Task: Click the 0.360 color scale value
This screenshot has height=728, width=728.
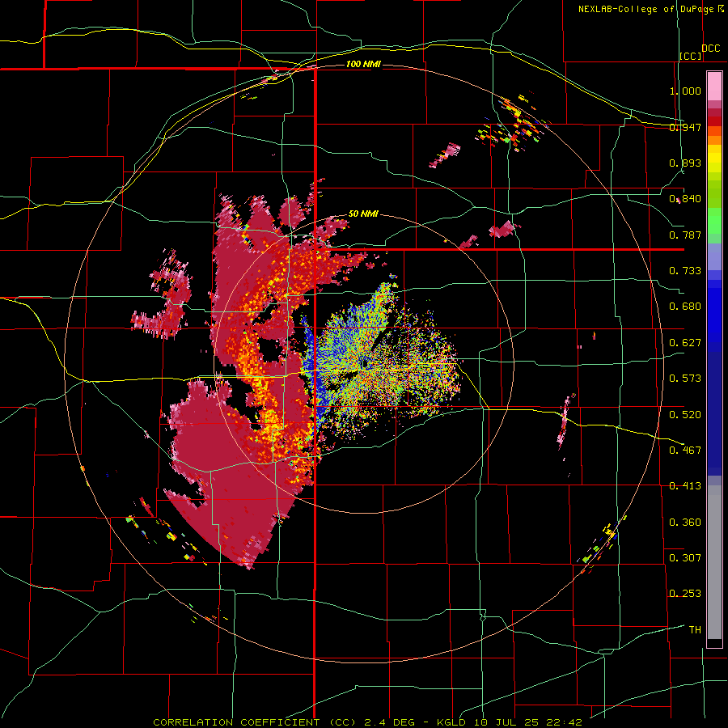Action: [x=685, y=523]
